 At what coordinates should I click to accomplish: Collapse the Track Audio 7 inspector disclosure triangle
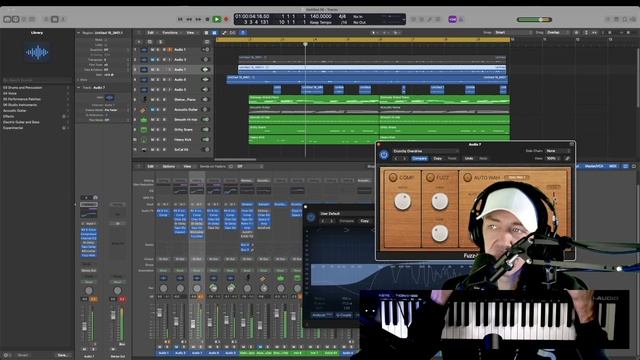[79, 87]
